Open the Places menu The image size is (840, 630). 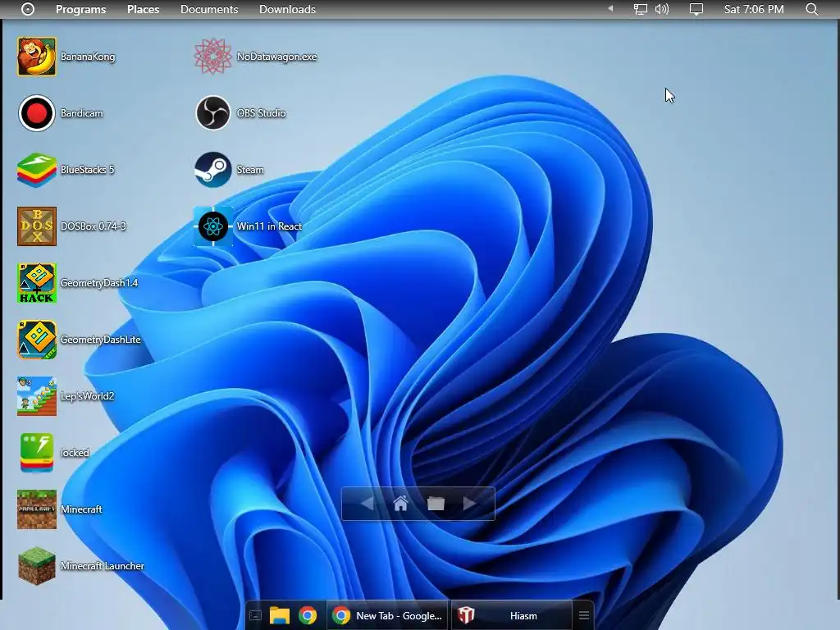pyautogui.click(x=143, y=9)
